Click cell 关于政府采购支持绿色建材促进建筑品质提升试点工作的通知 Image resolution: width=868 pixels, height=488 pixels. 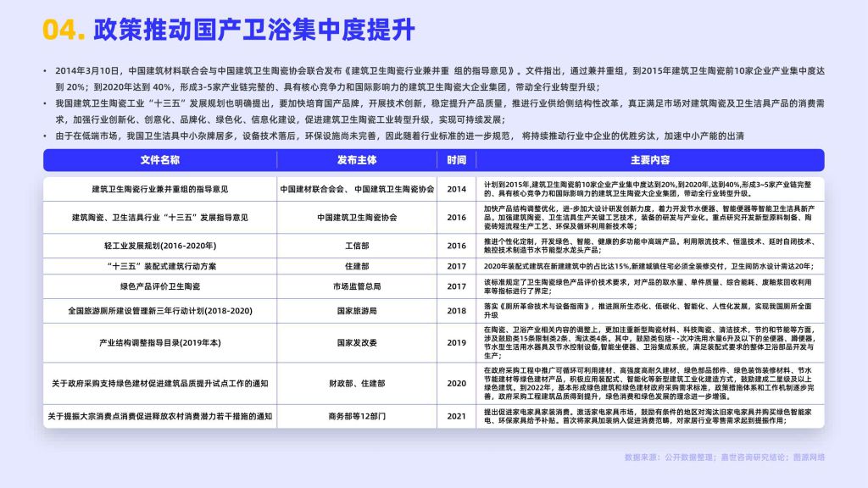pos(160,384)
